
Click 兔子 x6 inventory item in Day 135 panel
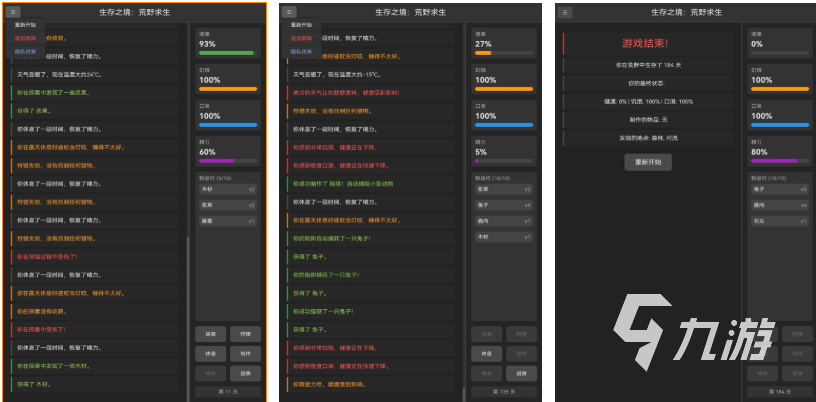click(x=504, y=205)
